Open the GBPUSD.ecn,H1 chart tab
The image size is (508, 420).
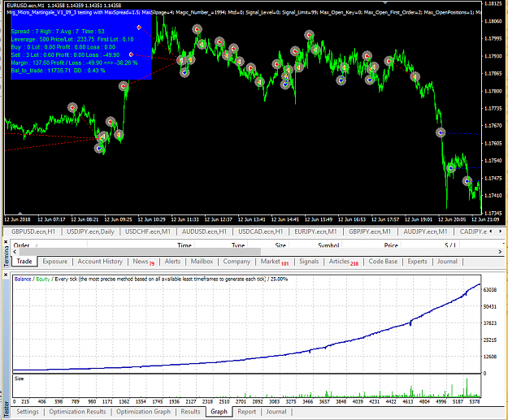coord(33,232)
